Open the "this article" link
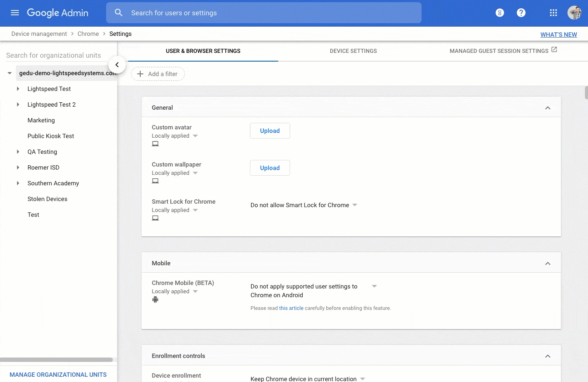588x382 pixels. pyautogui.click(x=291, y=308)
